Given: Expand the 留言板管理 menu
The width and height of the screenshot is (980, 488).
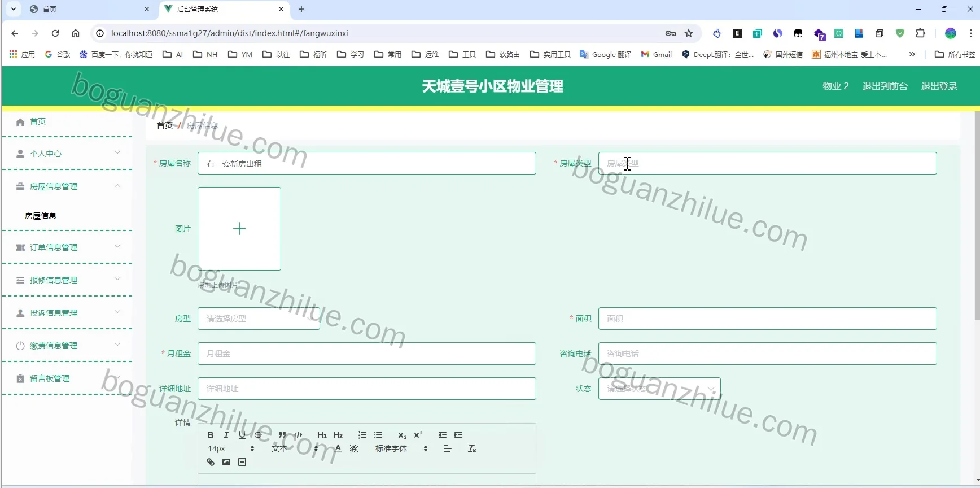Looking at the screenshot, I should click(67, 378).
